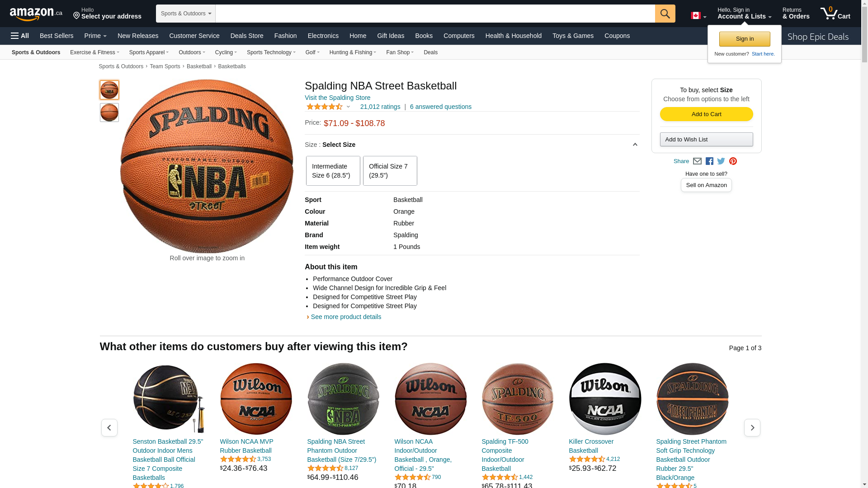Open the All hamburger menu
The image size is (868, 488).
pos(20,36)
